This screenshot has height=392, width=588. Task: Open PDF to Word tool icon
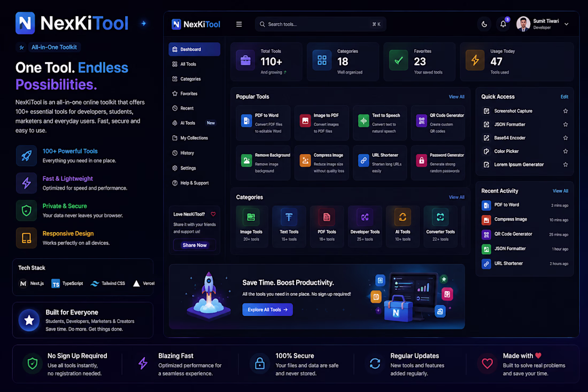tap(246, 120)
